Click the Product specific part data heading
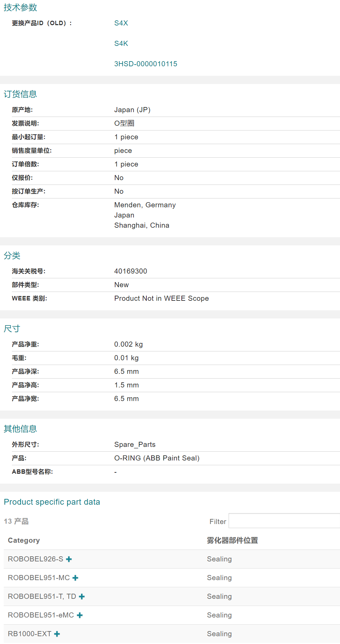Viewport: 340px width, 644px height. click(52, 502)
